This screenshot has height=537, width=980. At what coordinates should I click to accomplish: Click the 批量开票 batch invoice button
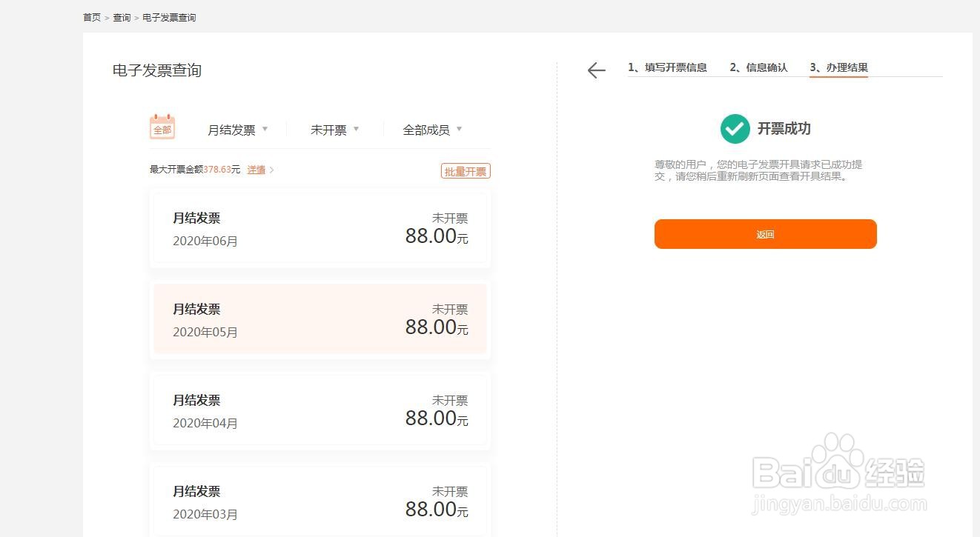(465, 170)
